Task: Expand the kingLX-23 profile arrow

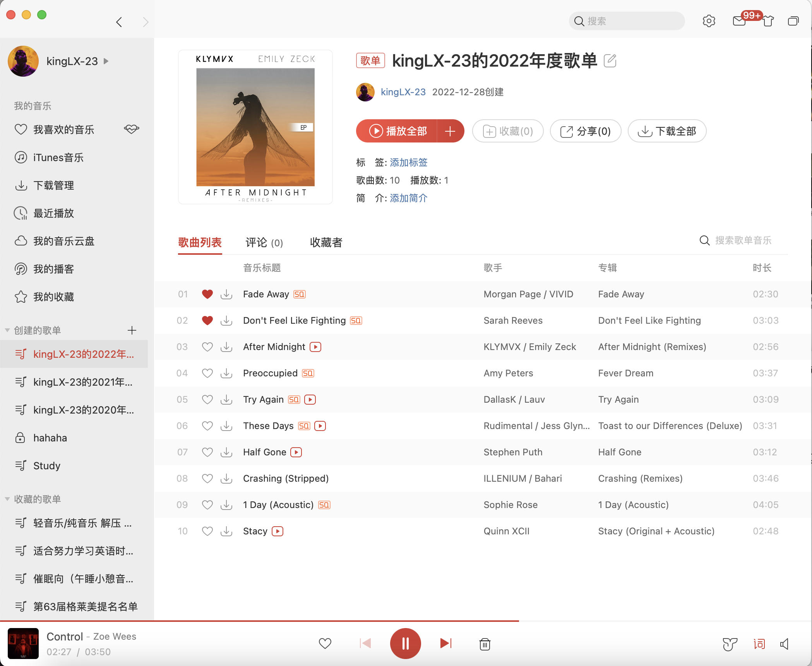Action: tap(106, 61)
